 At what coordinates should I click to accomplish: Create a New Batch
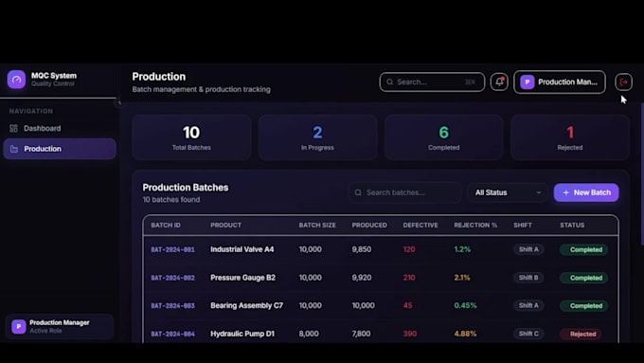click(x=586, y=192)
